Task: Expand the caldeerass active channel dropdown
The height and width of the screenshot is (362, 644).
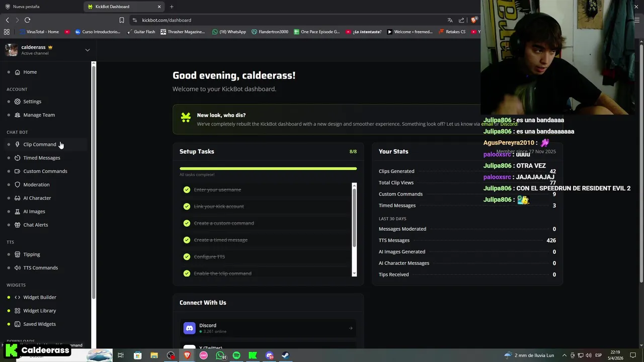Action: point(87,50)
